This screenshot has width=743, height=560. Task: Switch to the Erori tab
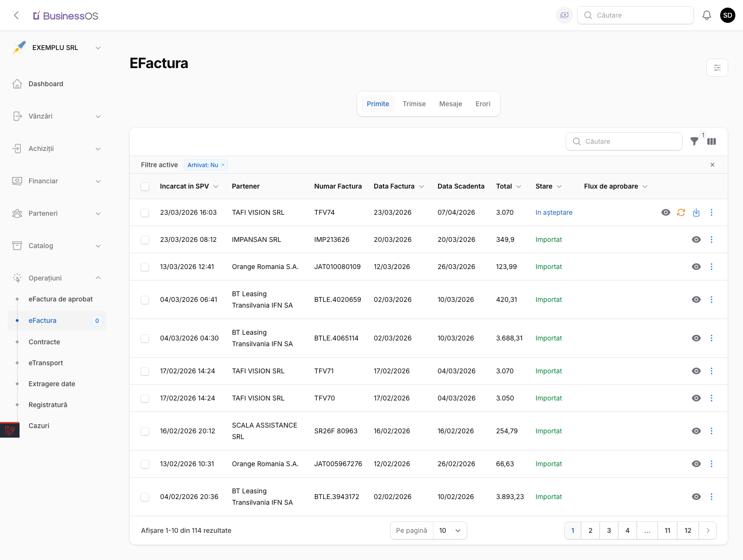[482, 104]
